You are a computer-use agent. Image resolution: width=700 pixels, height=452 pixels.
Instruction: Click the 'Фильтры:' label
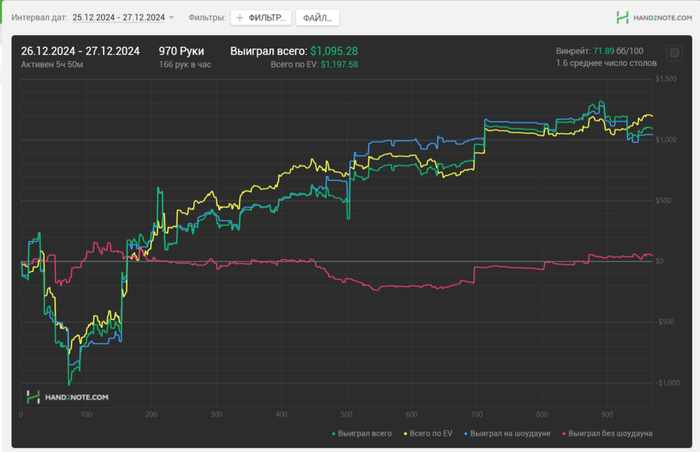pyautogui.click(x=207, y=18)
